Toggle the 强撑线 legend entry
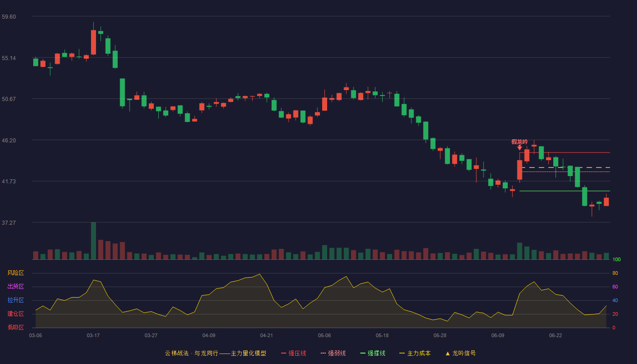This screenshot has width=637, height=364. tap(373, 353)
